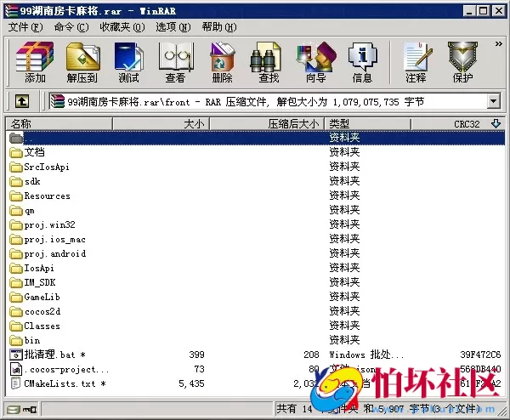Click CRC32 value 39F472C6
The width and height of the screenshot is (510, 420).
480,355
